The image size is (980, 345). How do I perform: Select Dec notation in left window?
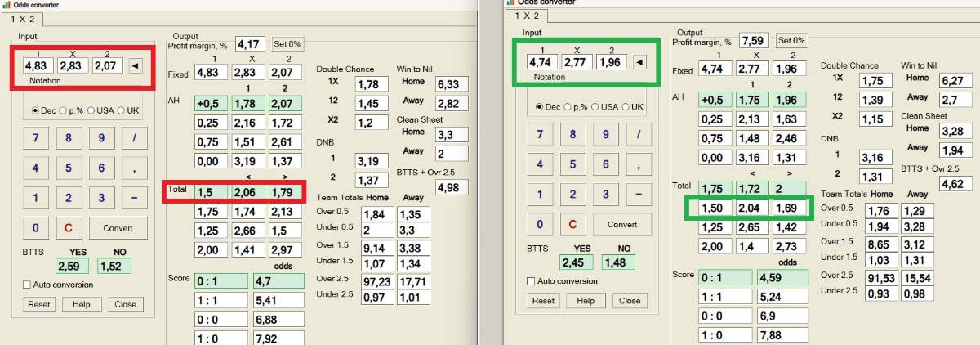click(44, 110)
